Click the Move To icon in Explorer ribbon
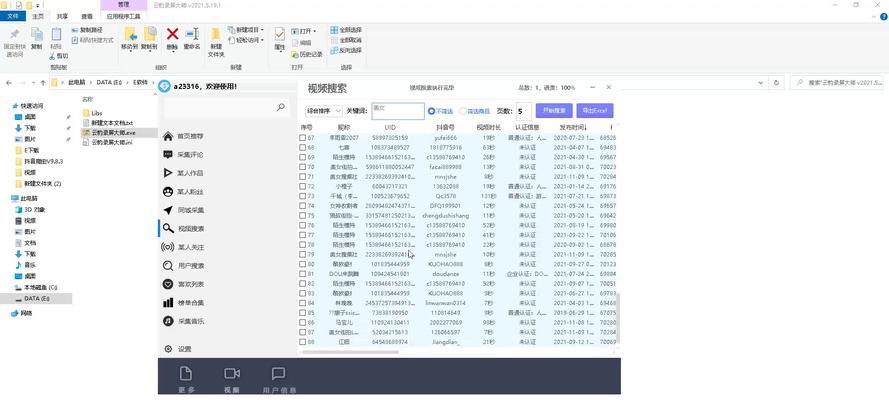The height and width of the screenshot is (400, 889). tap(130, 35)
